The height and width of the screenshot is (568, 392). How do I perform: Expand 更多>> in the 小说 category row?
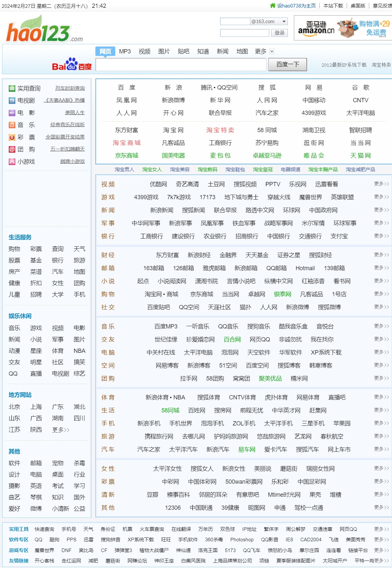(x=381, y=281)
